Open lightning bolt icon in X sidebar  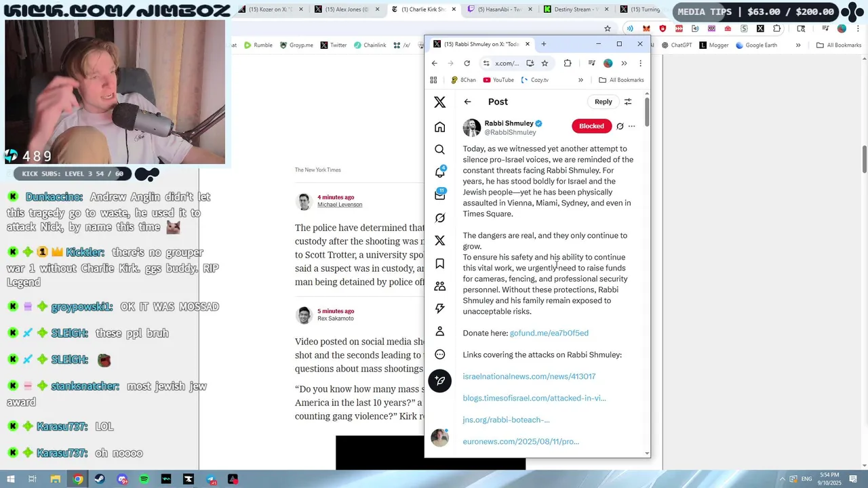coord(439,308)
